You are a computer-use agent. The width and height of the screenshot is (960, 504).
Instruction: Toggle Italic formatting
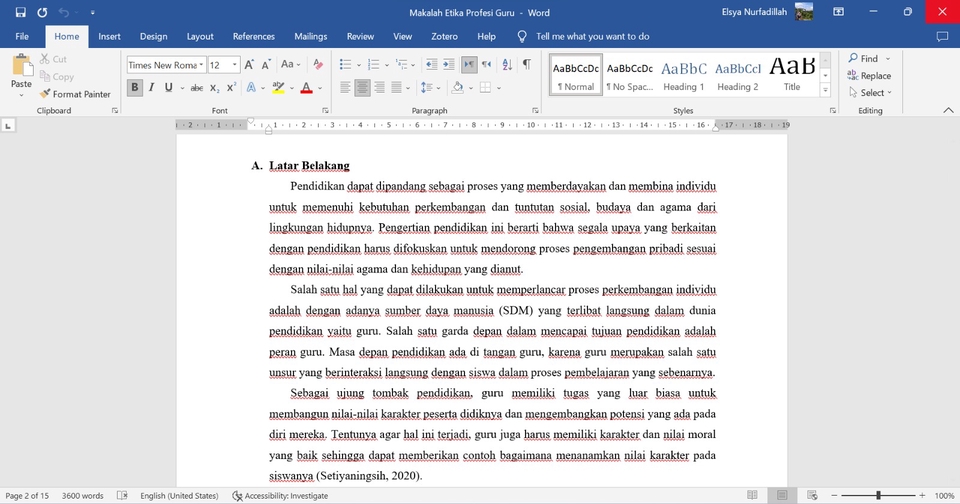point(151,88)
